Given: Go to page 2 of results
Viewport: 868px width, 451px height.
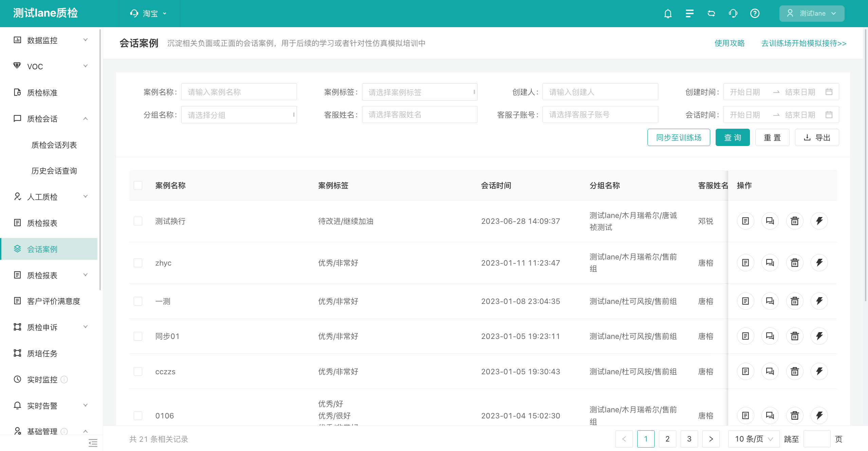Looking at the screenshot, I should (x=667, y=439).
